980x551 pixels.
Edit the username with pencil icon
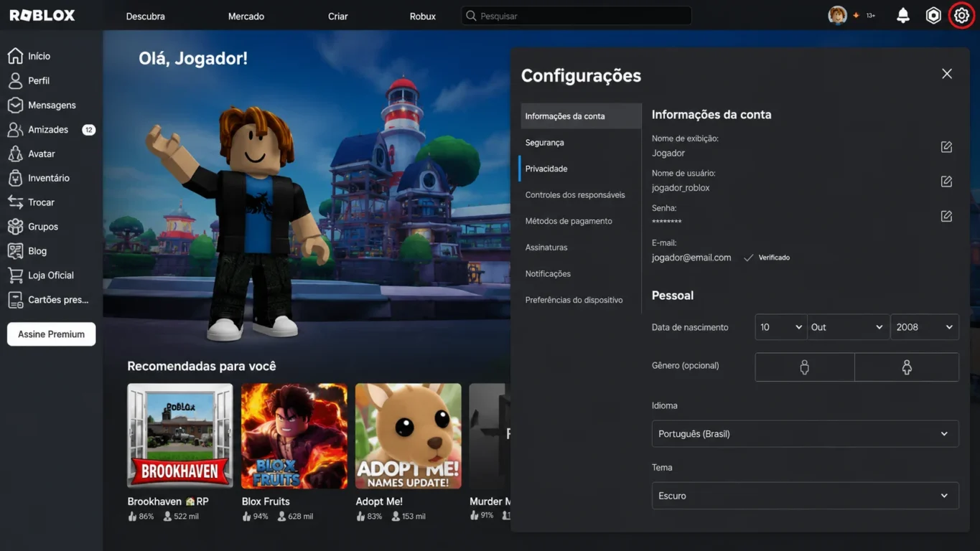click(946, 182)
